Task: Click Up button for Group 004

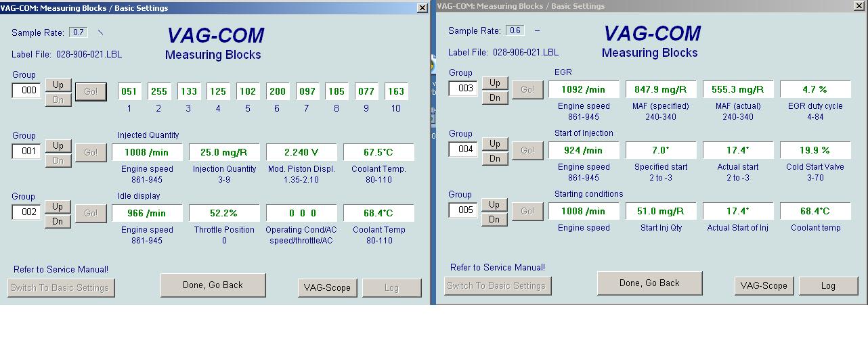Action: [x=495, y=143]
